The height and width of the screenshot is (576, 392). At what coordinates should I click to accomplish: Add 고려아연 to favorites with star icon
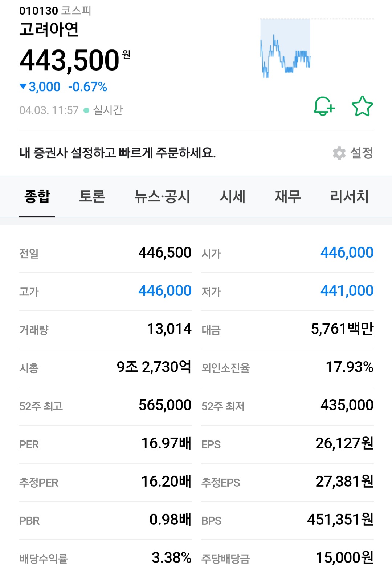[x=362, y=106]
